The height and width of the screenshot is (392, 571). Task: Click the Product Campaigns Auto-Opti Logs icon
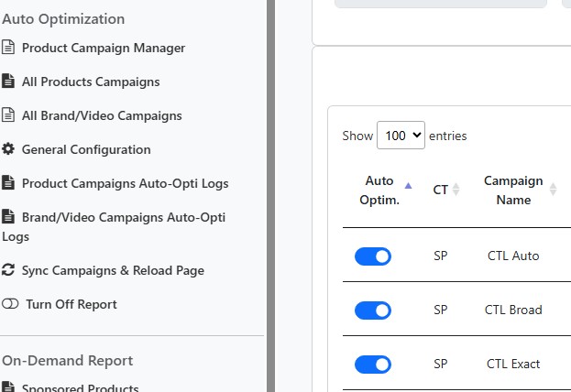[x=8, y=183]
